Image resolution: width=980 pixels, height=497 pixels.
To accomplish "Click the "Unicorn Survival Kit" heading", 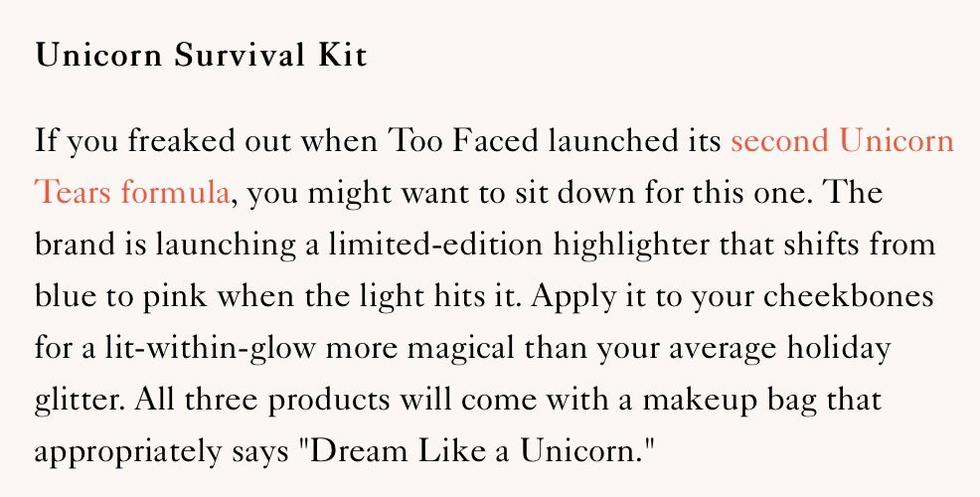I will (x=201, y=56).
